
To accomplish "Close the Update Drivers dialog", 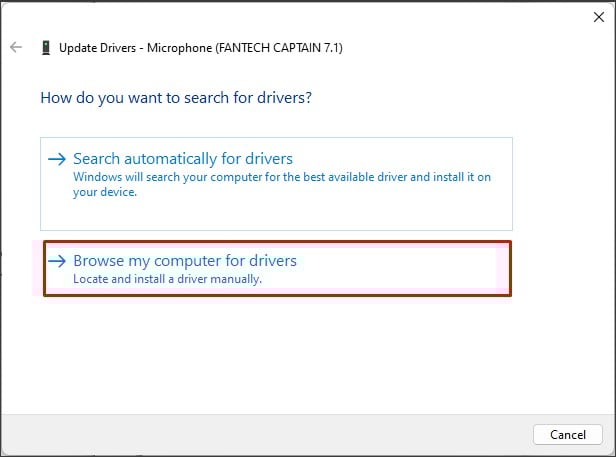I will point(599,17).
